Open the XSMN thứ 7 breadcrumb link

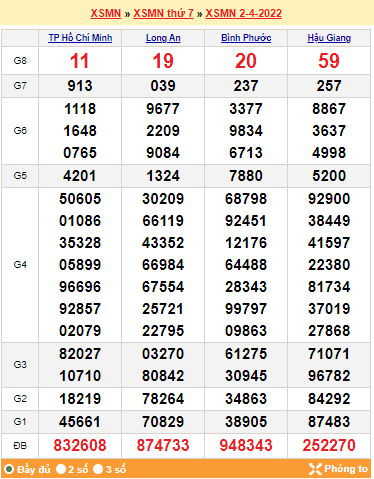[x=163, y=13]
